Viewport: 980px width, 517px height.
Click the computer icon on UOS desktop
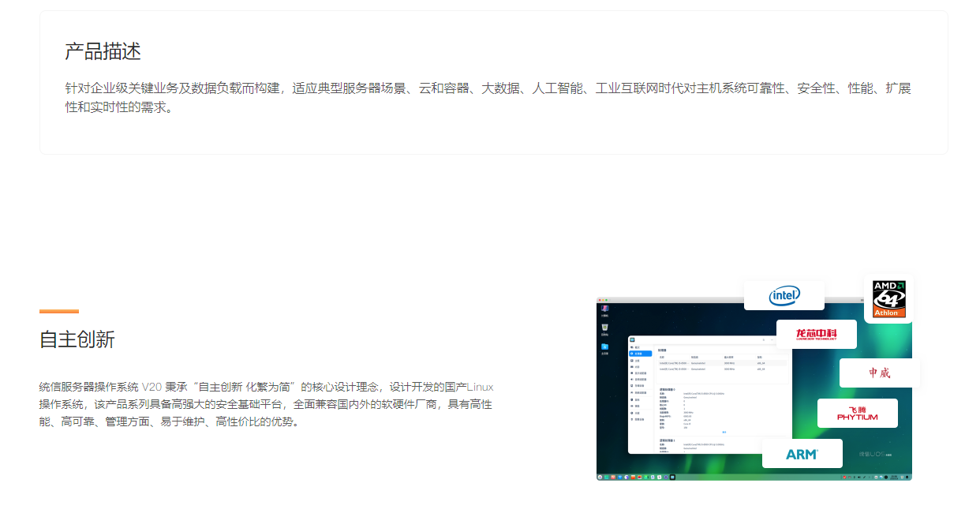(x=604, y=309)
